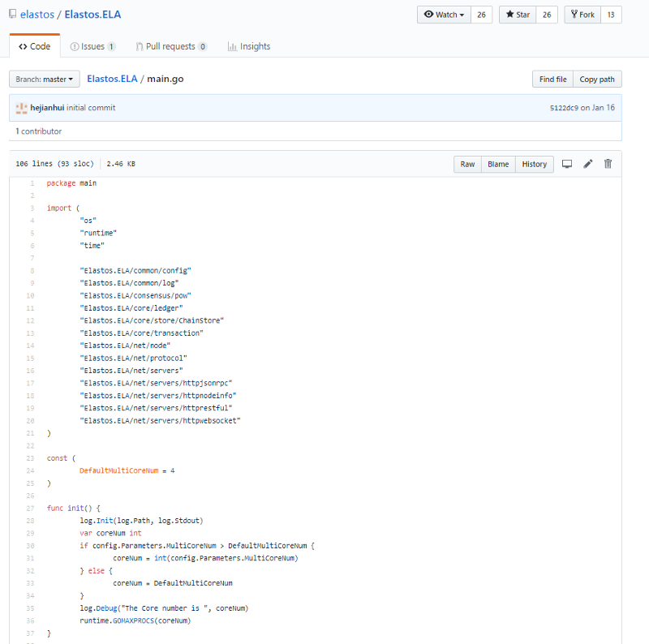
Task: Click "106 lines (93 sloc)" file info
Action: point(54,164)
